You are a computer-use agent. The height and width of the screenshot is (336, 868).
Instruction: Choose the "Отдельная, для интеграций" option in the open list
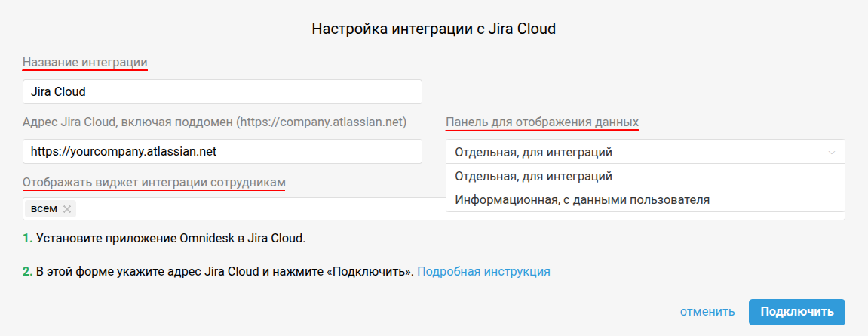point(646,177)
